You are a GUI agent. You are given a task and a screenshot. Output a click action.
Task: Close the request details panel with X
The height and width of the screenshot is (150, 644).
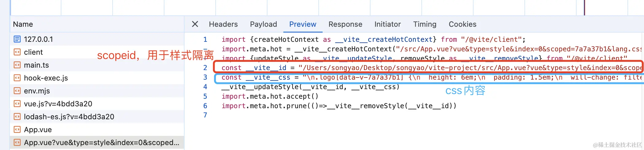point(195,24)
